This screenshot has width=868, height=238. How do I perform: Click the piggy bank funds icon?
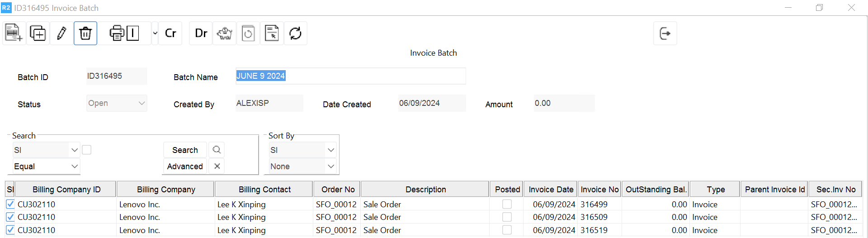225,33
